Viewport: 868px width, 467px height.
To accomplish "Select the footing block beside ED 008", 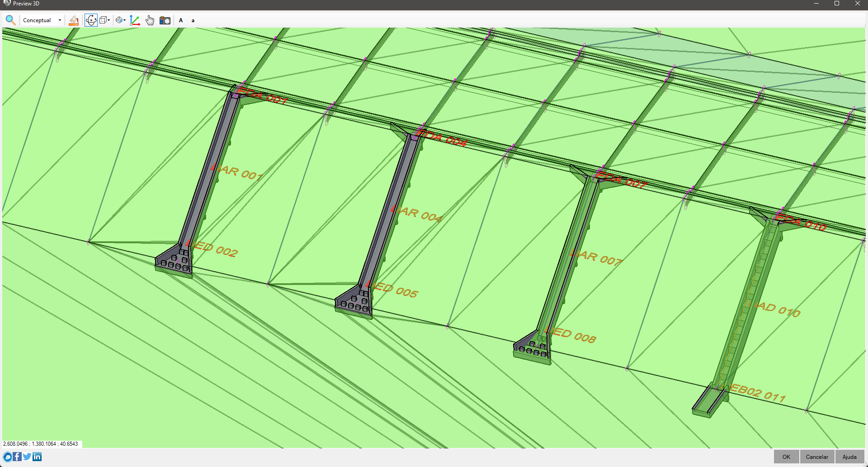I will [533, 348].
